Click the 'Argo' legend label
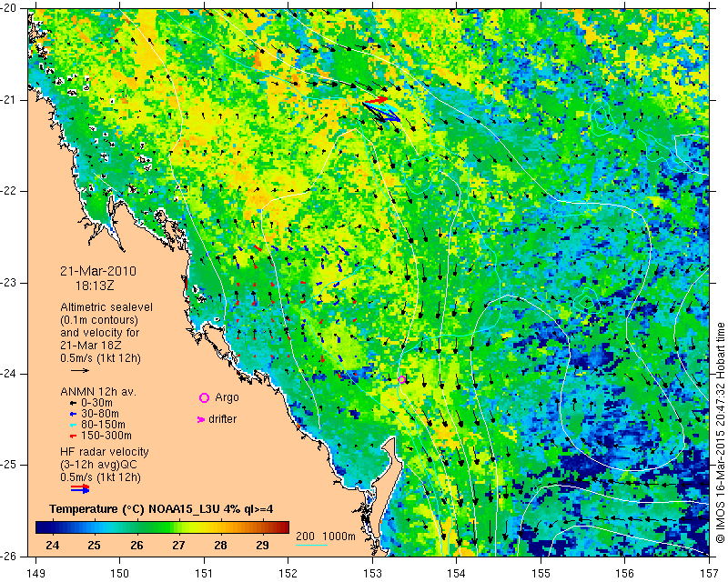This screenshot has height=582, width=728. pyautogui.click(x=227, y=397)
